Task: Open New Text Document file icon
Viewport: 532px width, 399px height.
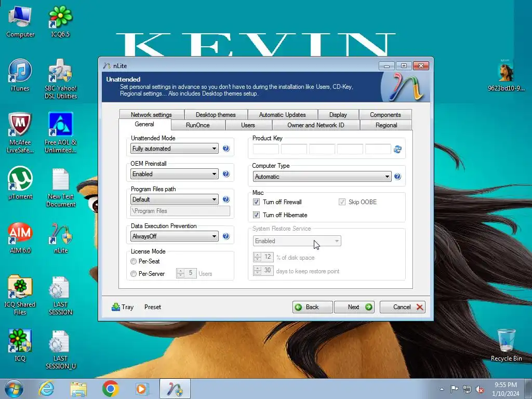Action: coord(60,187)
